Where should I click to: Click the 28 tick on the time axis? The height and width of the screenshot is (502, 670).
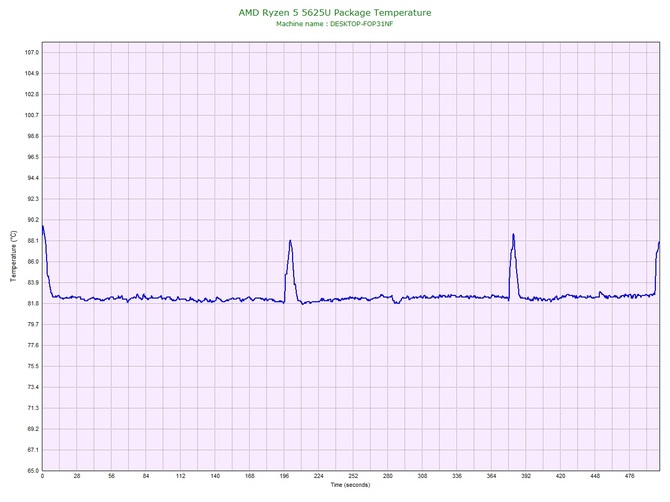[77, 476]
